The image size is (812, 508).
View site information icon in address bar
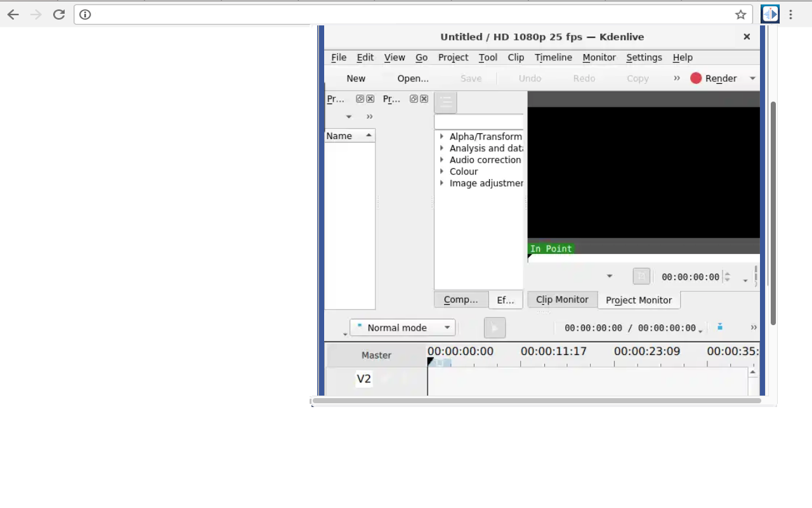[x=85, y=15]
